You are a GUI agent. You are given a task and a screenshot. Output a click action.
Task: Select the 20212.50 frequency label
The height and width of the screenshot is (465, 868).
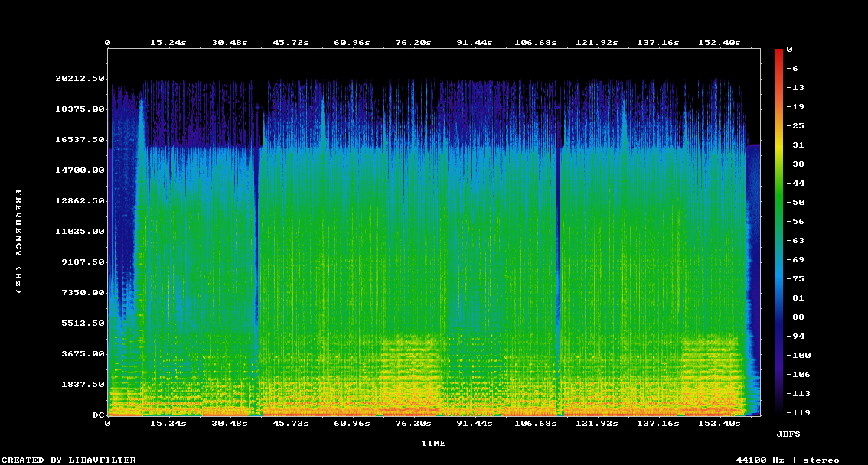click(80, 79)
